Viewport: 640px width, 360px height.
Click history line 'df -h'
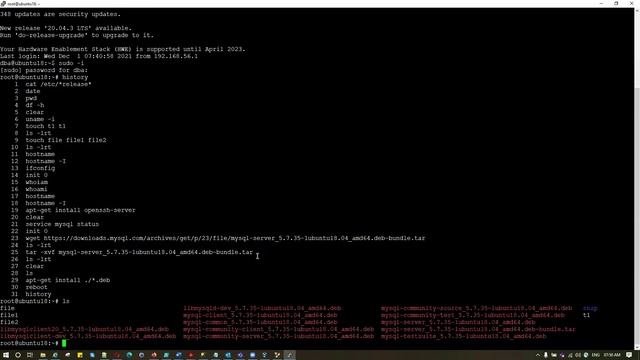pos(35,105)
